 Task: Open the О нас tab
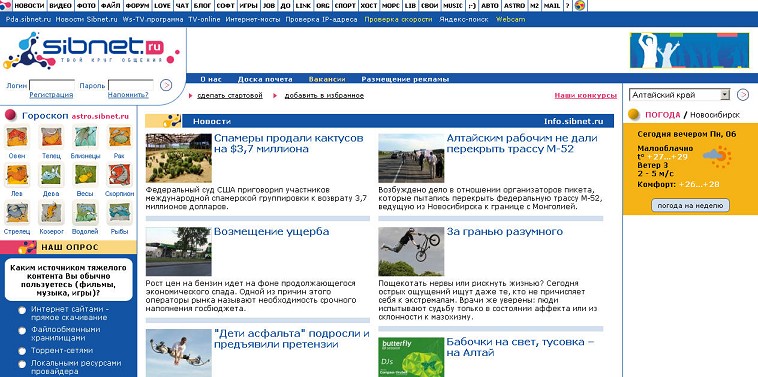(x=211, y=79)
